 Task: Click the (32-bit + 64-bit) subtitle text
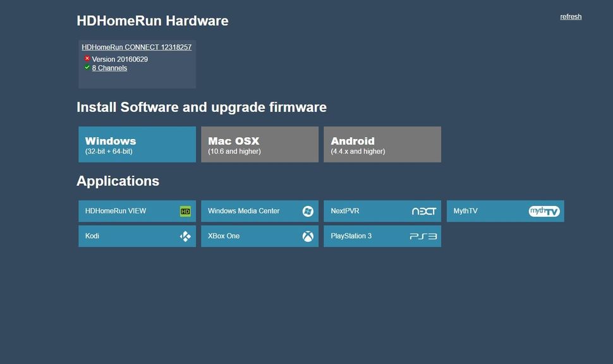coord(109,152)
